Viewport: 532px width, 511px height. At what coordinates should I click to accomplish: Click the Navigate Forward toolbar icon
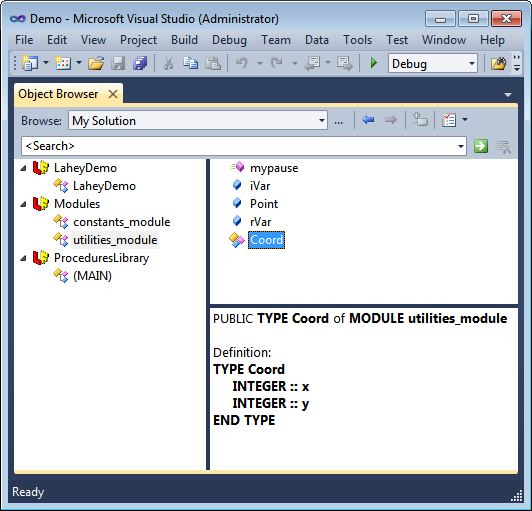pyautogui.click(x=345, y=63)
